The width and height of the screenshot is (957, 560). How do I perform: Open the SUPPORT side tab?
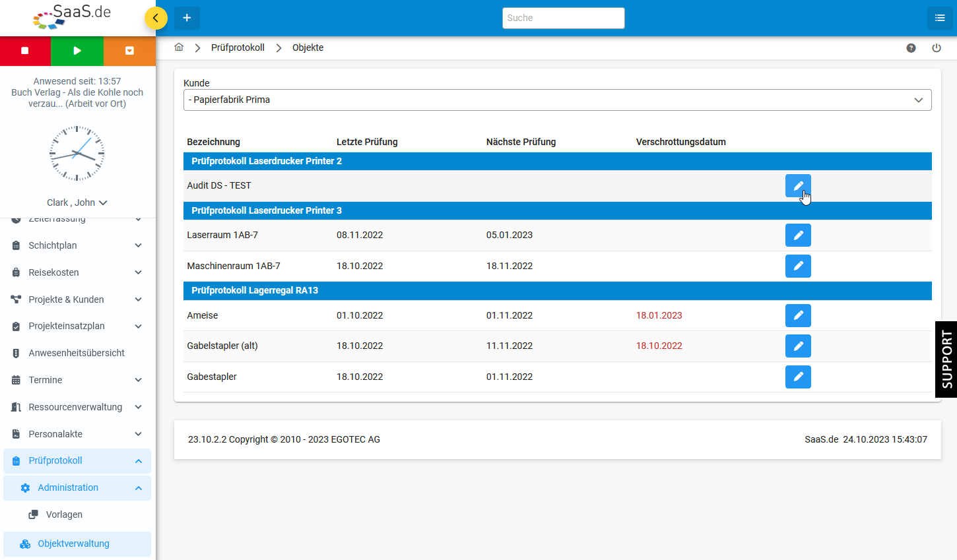pos(946,359)
